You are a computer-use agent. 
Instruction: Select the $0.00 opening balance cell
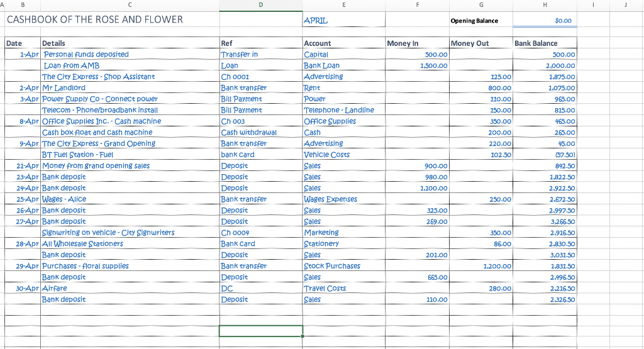(x=545, y=20)
